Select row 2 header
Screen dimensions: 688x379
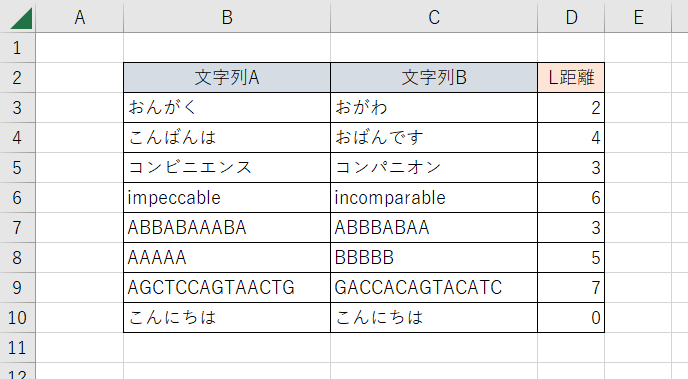pos(17,78)
